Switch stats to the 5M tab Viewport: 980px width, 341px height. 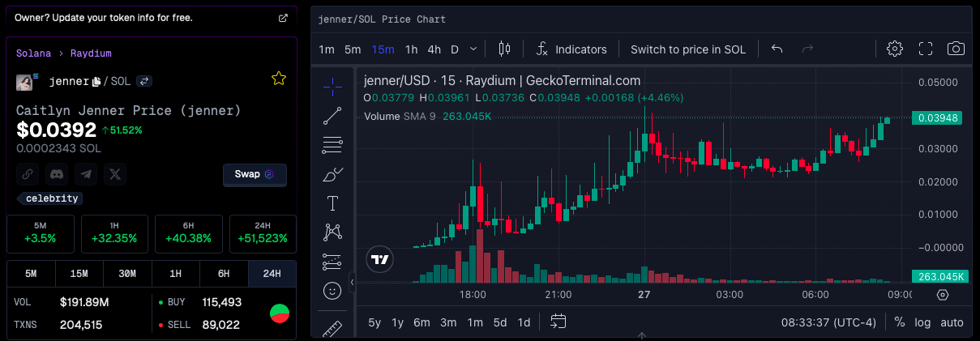tap(31, 274)
